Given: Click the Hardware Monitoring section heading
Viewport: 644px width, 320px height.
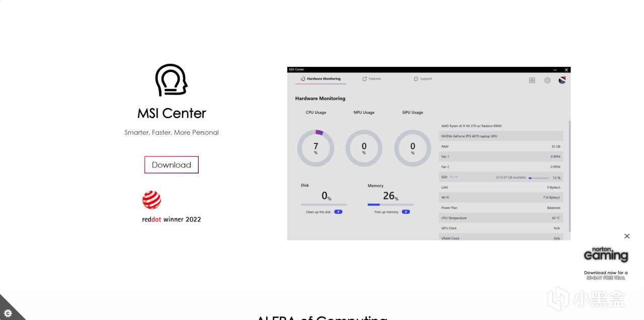Looking at the screenshot, I should pyautogui.click(x=320, y=99).
